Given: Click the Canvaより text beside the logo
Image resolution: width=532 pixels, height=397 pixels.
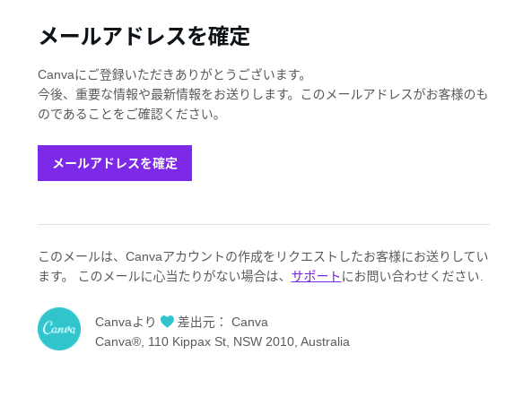Looking at the screenshot, I should coord(126,322).
